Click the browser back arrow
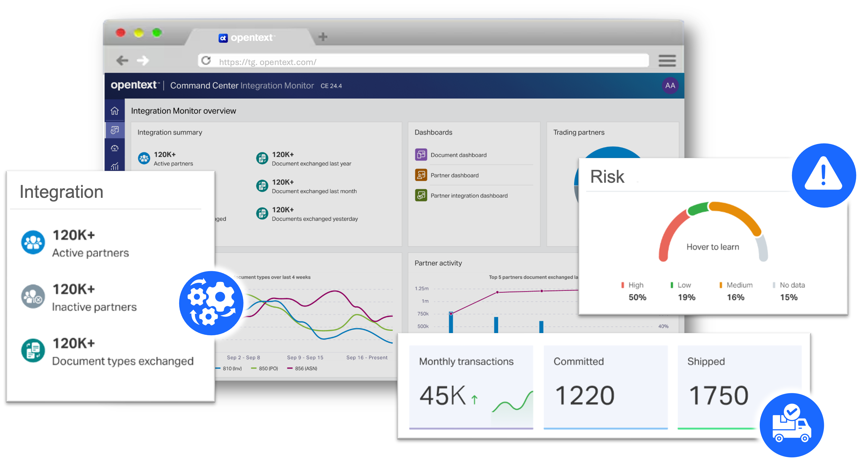The height and width of the screenshot is (469, 868). click(x=122, y=61)
